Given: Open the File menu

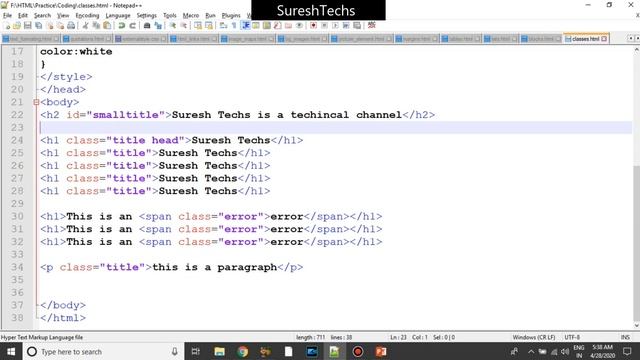Looking at the screenshot, I should point(7,16).
